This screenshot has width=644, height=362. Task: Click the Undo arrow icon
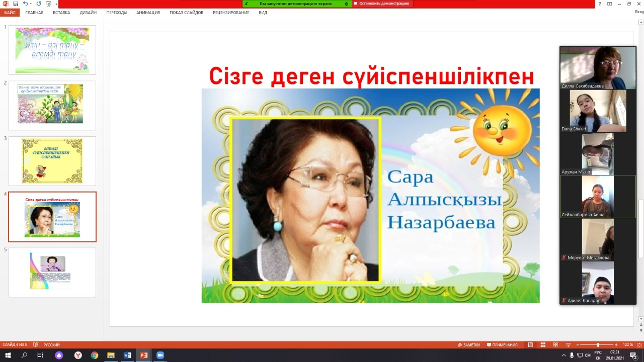pyautogui.click(x=25, y=4)
